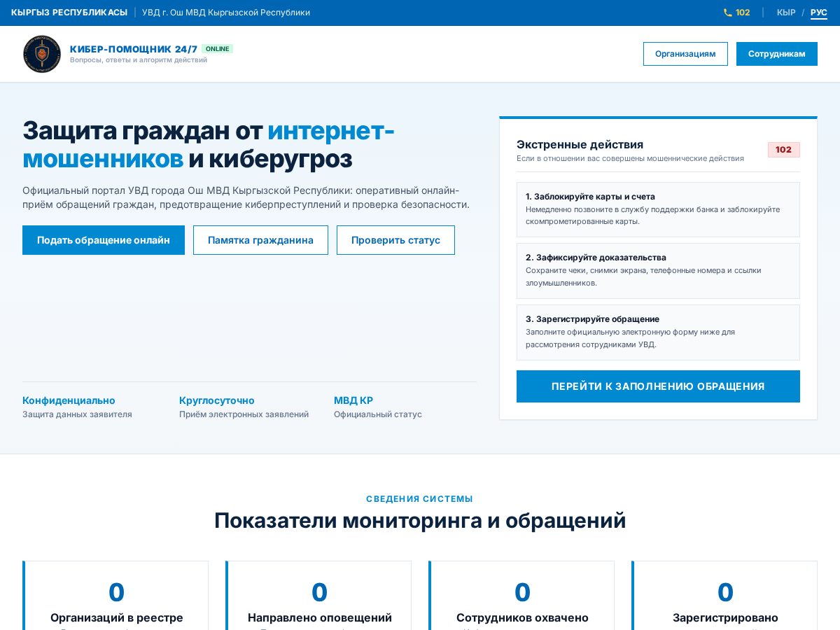Click the Зарегистрировано stat card
The width and height of the screenshot is (840, 630).
pos(725,595)
